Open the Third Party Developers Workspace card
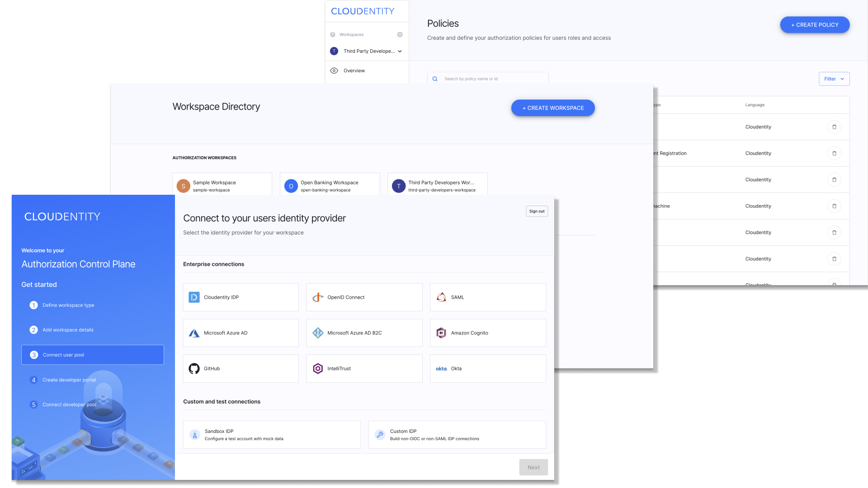 tap(437, 184)
